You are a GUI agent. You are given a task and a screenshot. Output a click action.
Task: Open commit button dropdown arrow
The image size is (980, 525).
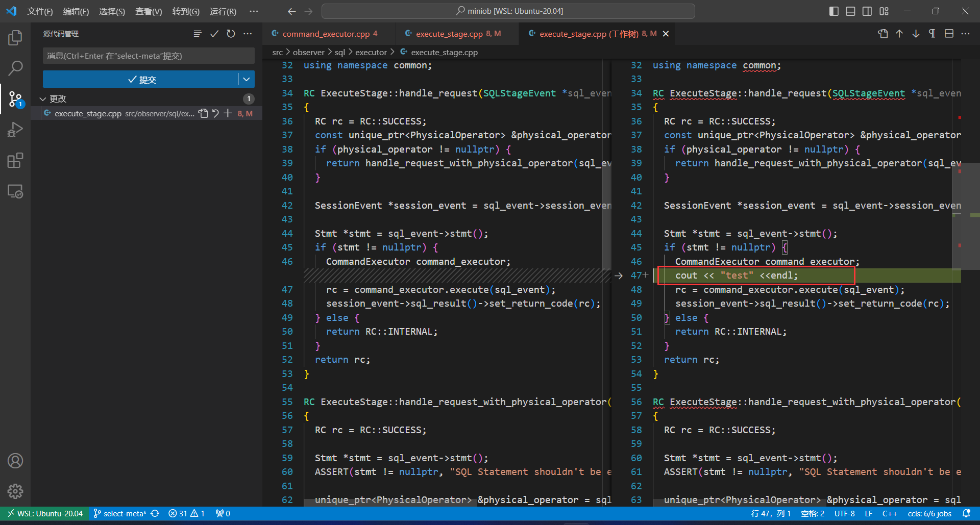click(247, 79)
